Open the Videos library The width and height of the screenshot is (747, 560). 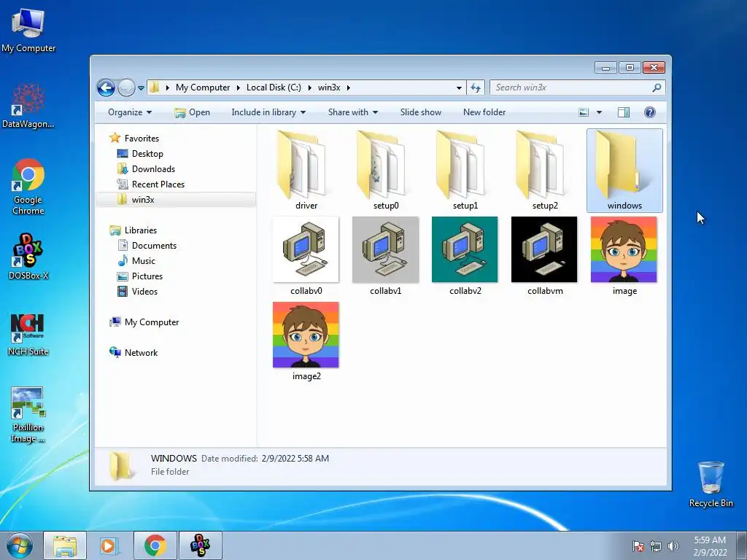click(x=137, y=292)
